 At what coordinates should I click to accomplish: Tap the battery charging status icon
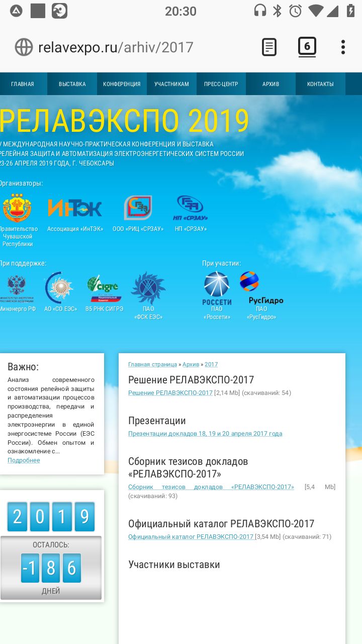click(x=350, y=11)
